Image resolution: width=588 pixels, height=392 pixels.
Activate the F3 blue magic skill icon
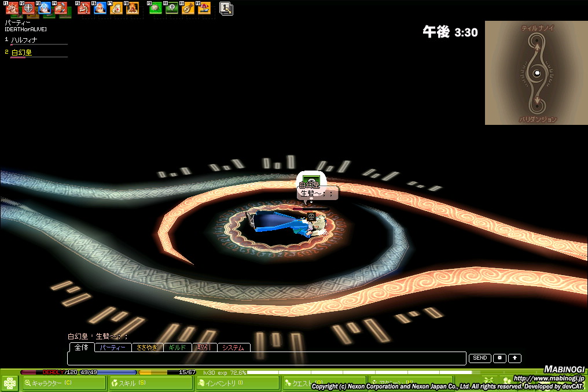click(x=45, y=8)
